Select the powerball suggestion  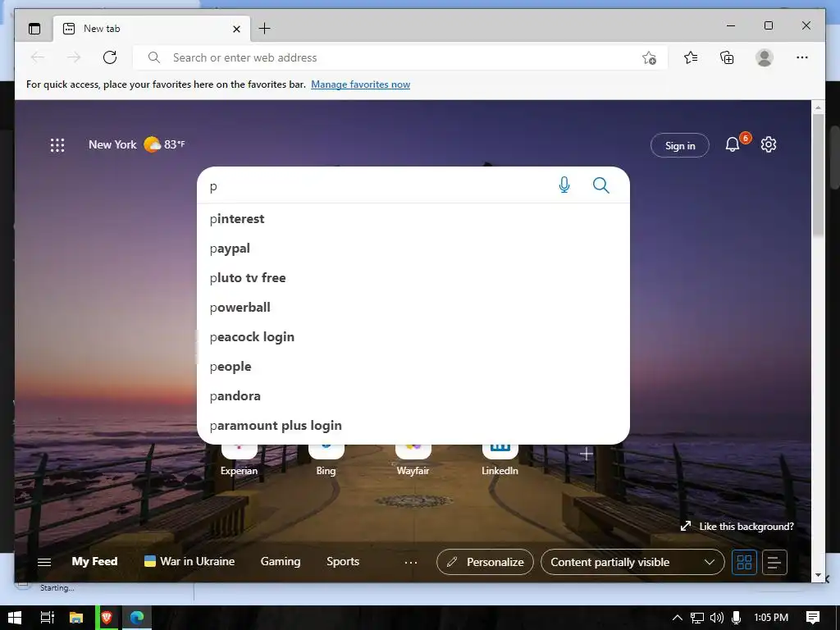(x=413, y=307)
